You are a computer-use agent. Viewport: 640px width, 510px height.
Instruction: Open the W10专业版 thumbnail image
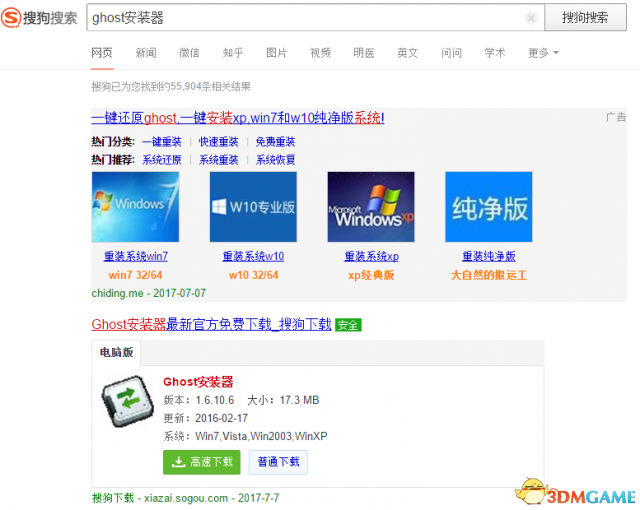(x=253, y=207)
